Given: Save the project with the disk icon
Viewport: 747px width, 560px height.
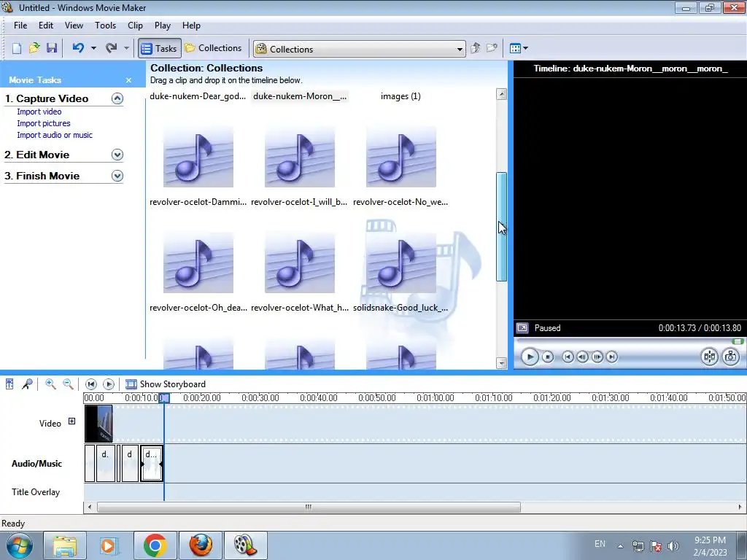Looking at the screenshot, I should pos(52,48).
